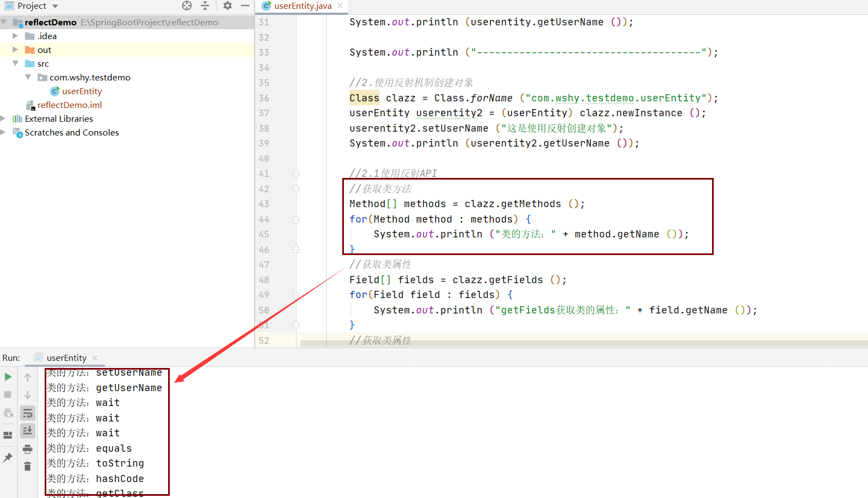Toggle code folding marker at line 44
The image size is (868, 498).
(x=296, y=219)
